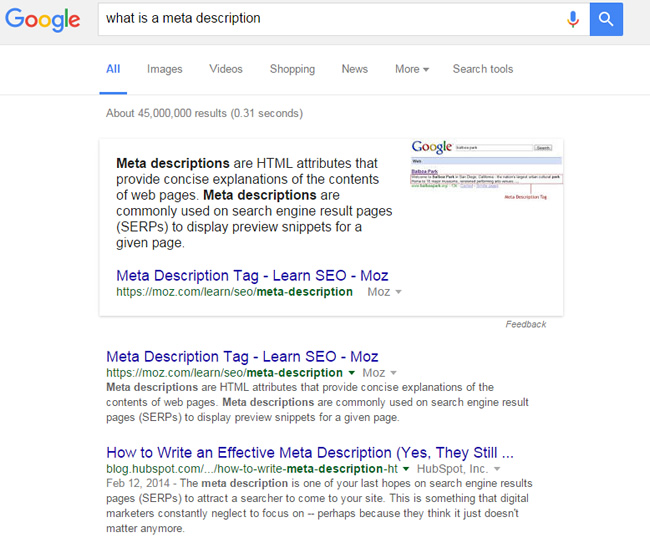Expand the HubSpot, Inc. dropdown

458,469
